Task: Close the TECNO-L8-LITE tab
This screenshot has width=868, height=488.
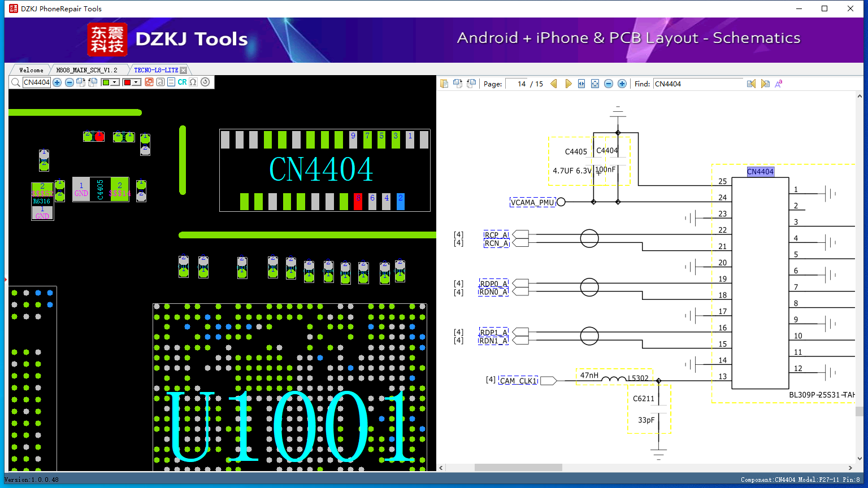Action: [183, 70]
